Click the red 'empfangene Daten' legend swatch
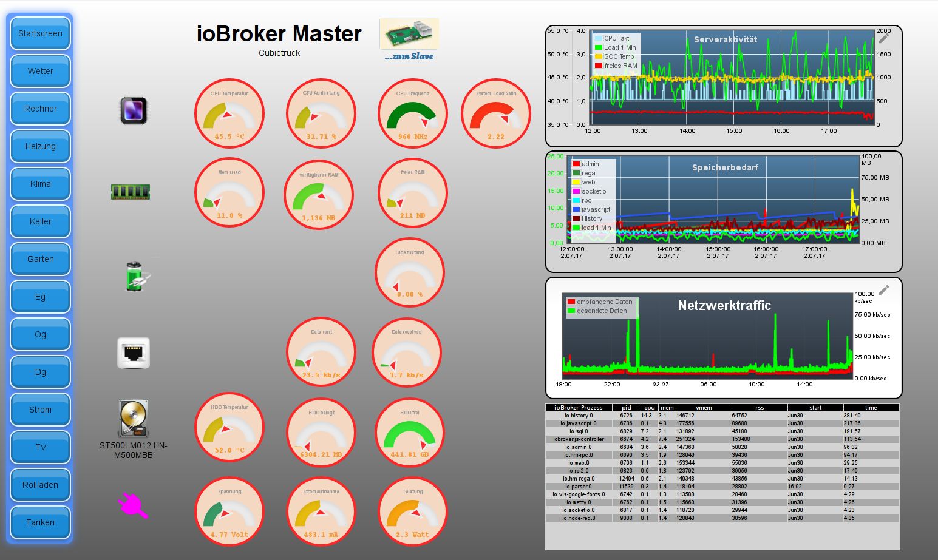This screenshot has height=560, width=938. (x=571, y=302)
